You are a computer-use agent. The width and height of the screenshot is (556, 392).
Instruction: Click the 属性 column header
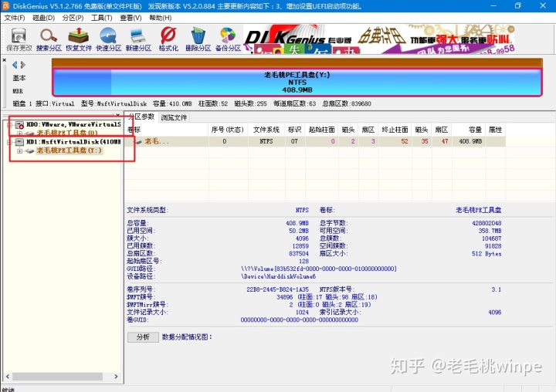(495, 130)
